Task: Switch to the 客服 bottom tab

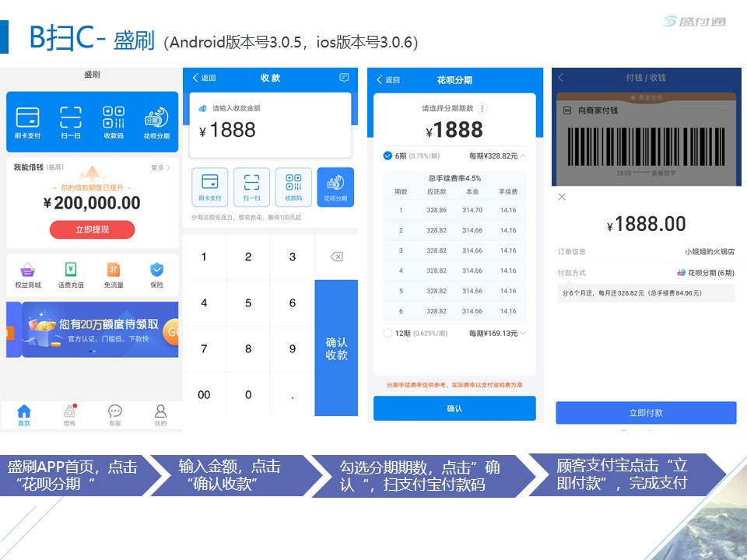Action: pos(115,415)
